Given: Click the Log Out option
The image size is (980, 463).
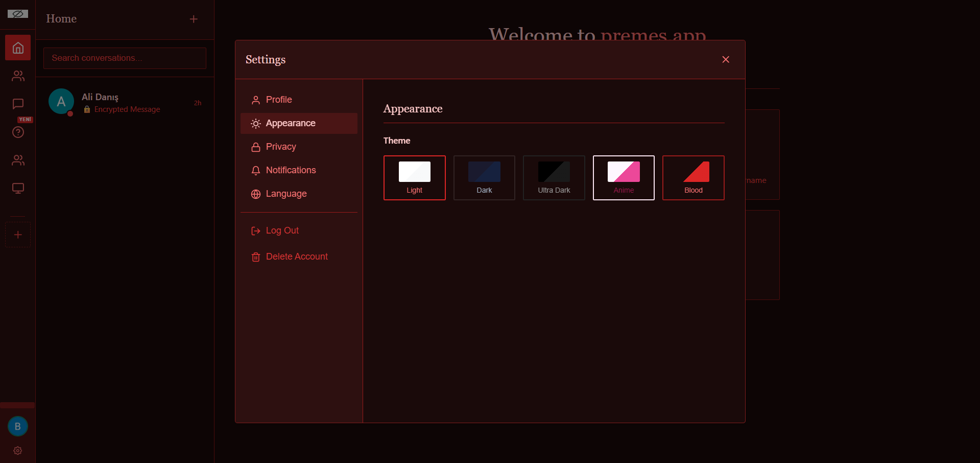Looking at the screenshot, I should pyautogui.click(x=281, y=230).
